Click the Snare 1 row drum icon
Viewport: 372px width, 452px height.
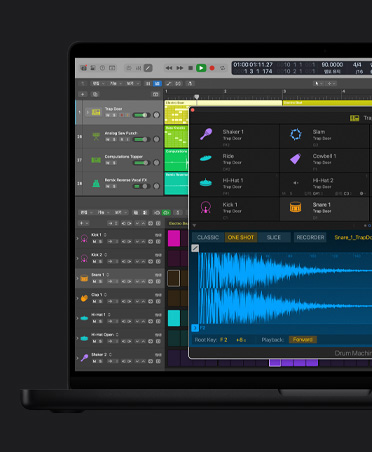[x=84, y=278]
